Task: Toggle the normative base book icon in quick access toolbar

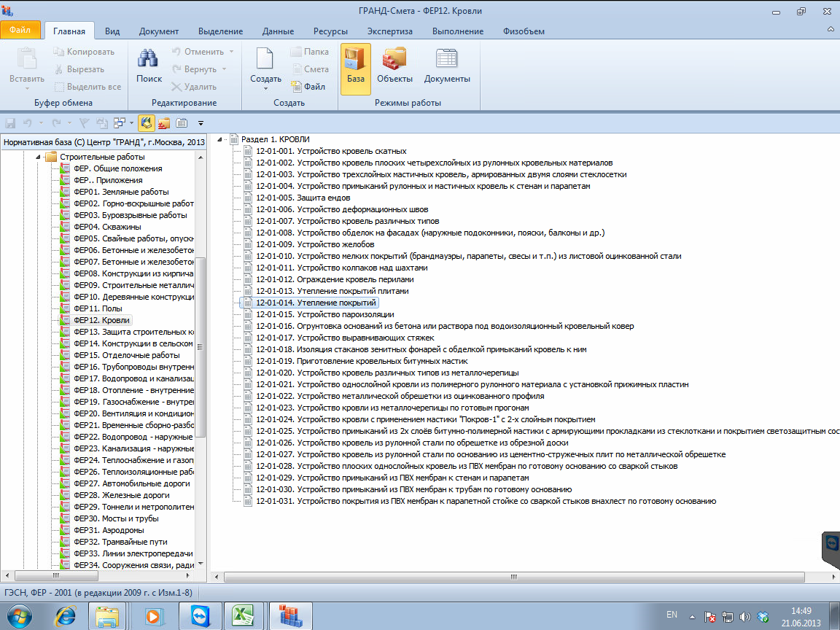Action: tap(147, 123)
